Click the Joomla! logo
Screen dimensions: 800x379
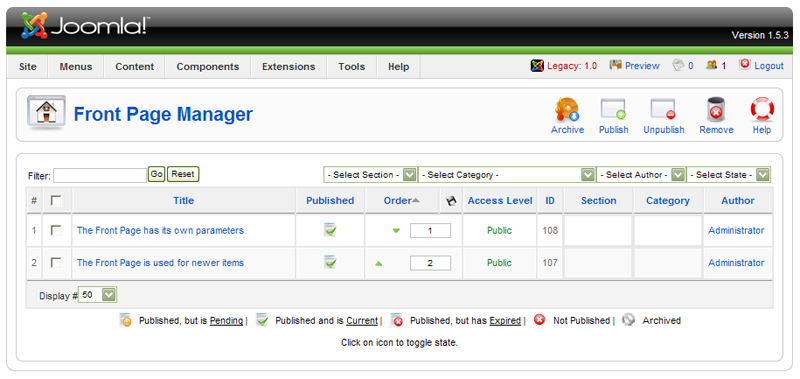pyautogui.click(x=85, y=26)
